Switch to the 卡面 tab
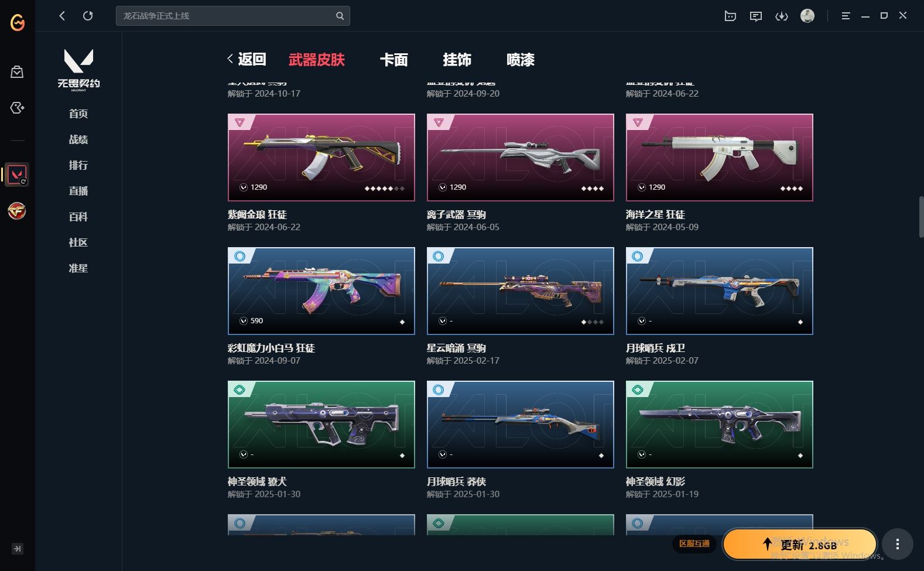 [x=393, y=60]
